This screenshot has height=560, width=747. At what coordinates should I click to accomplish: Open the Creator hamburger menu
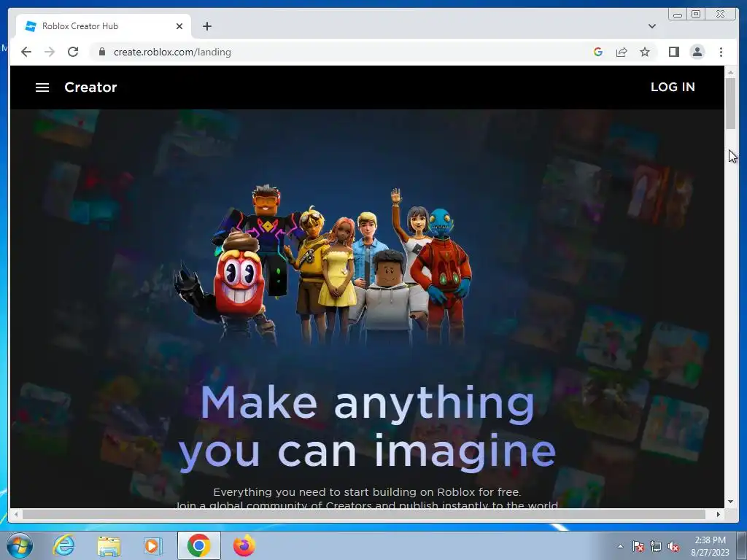42,87
